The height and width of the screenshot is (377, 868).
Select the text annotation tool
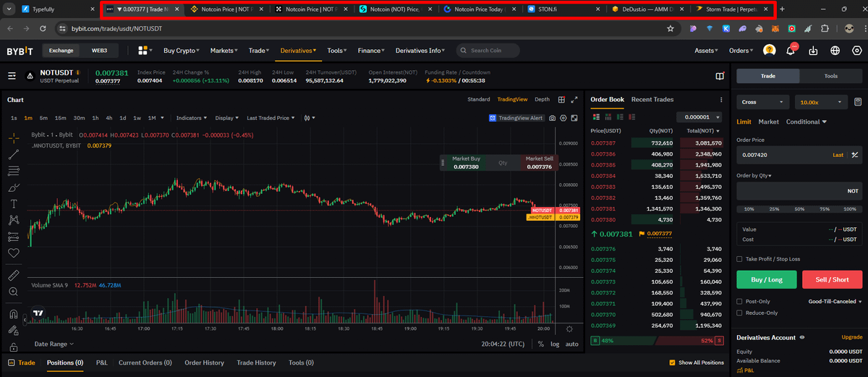14,204
